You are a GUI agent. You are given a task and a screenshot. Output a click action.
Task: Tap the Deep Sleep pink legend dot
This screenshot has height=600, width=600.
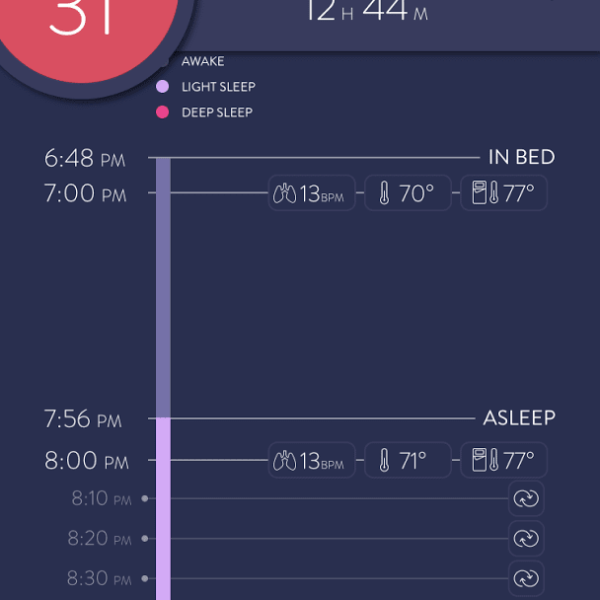click(162, 112)
